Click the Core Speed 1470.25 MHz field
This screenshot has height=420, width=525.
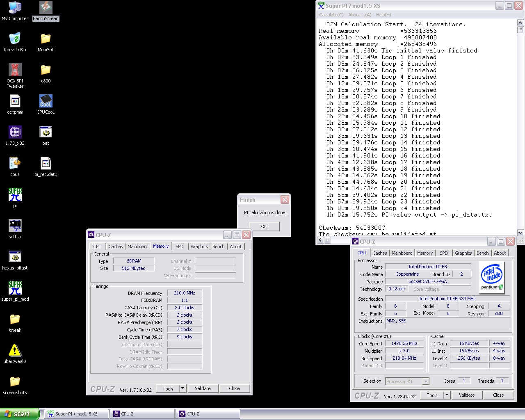(404, 343)
